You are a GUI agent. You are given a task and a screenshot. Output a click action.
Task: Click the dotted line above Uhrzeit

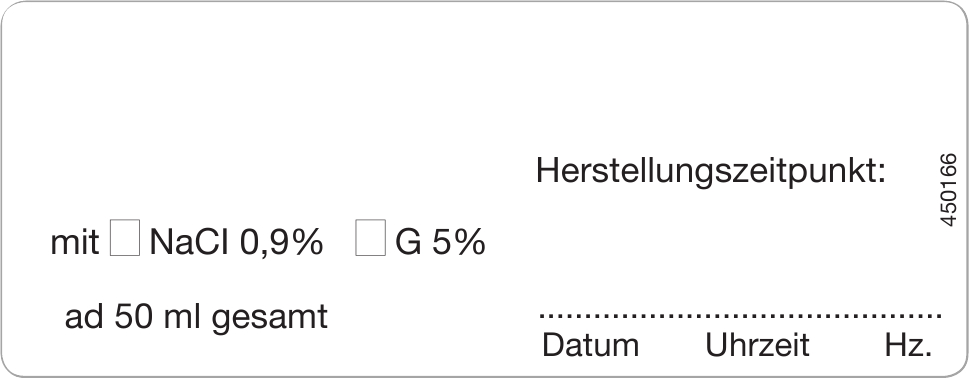[757, 315]
